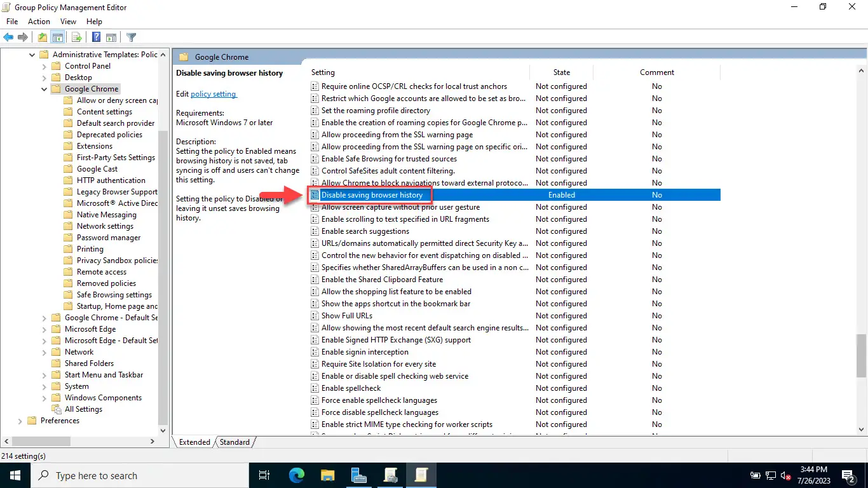The image size is (868, 488).
Task: Click the taskbar search box
Action: (x=139, y=475)
